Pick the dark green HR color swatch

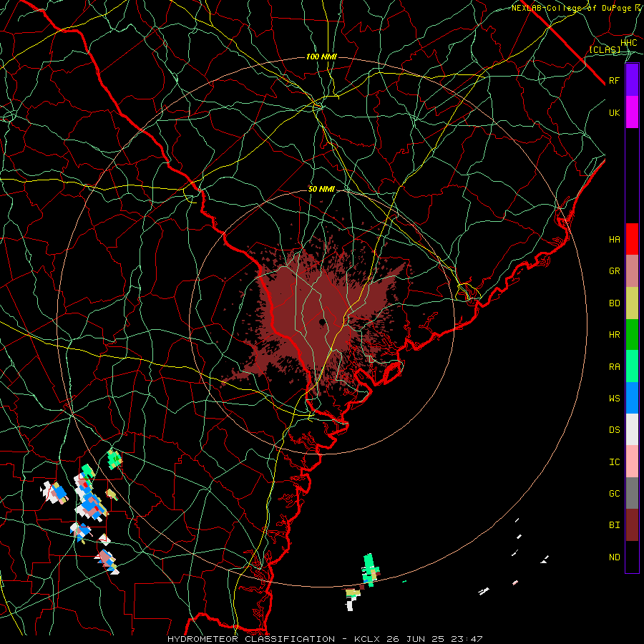(632, 335)
